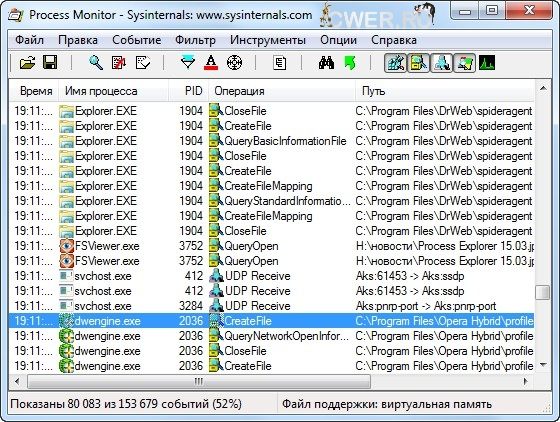Click the Путь column header
Image resolution: width=560 pixels, height=422 pixels.
(445, 91)
